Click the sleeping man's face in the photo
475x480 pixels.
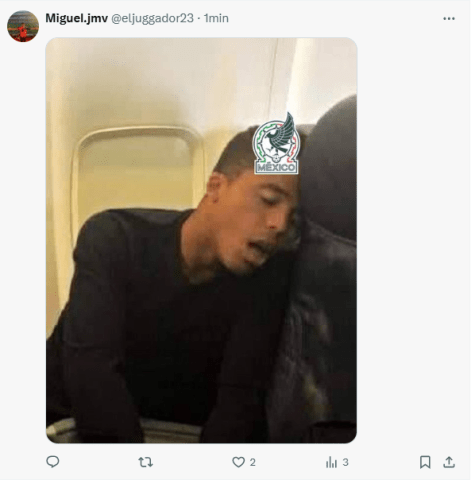[255, 220]
